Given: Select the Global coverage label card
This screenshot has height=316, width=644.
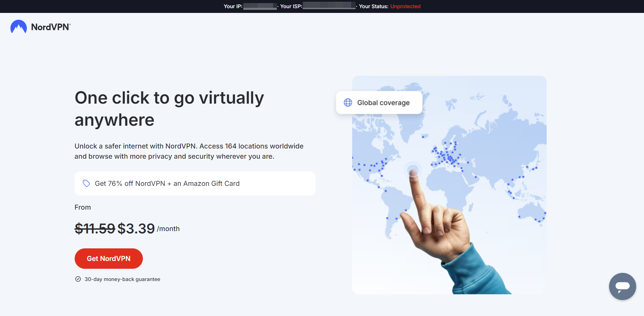Looking at the screenshot, I should [379, 103].
